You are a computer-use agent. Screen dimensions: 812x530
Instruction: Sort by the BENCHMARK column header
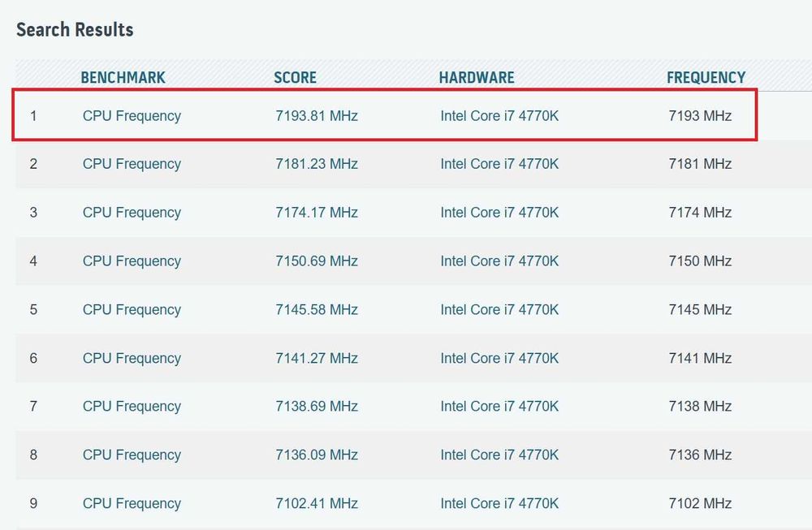tap(123, 78)
